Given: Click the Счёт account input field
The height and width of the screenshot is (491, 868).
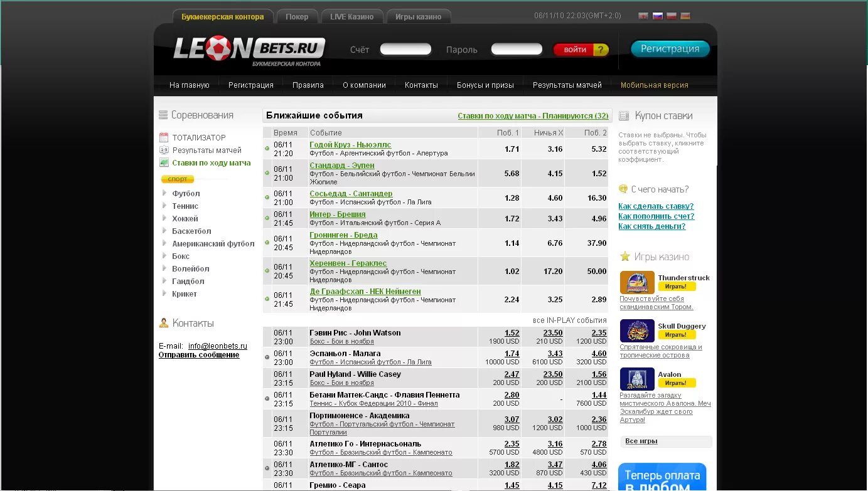Looking at the screenshot, I should coord(405,49).
